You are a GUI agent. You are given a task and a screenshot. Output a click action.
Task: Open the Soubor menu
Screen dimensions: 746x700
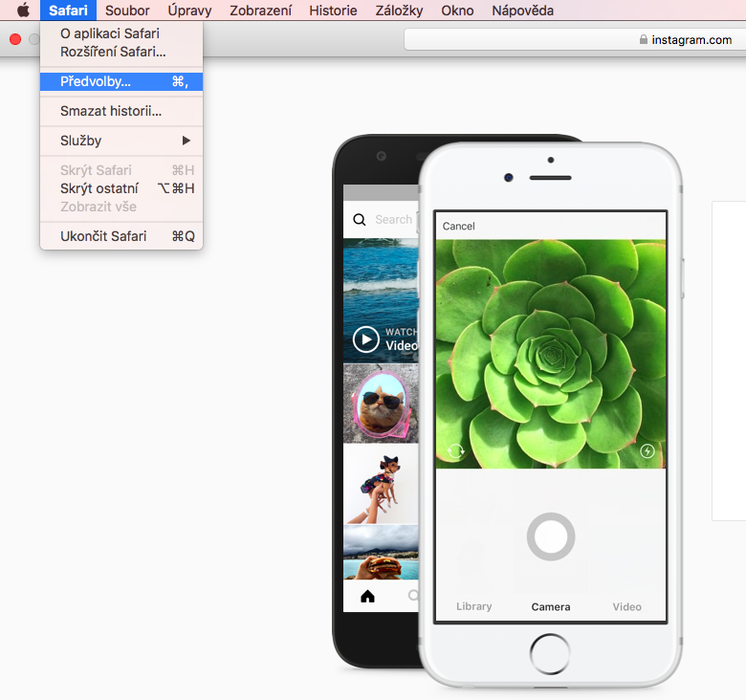[127, 10]
